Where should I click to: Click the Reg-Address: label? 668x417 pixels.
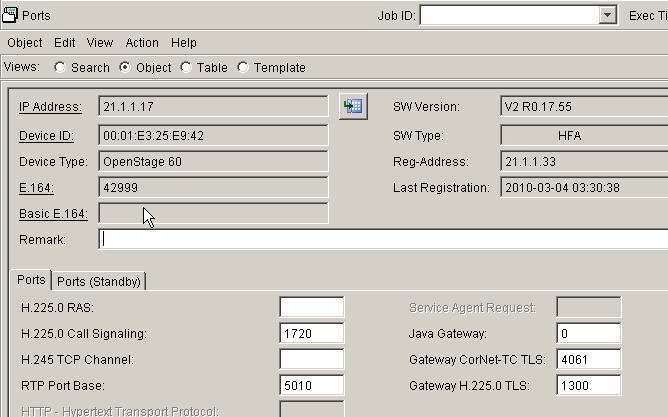click(x=431, y=162)
